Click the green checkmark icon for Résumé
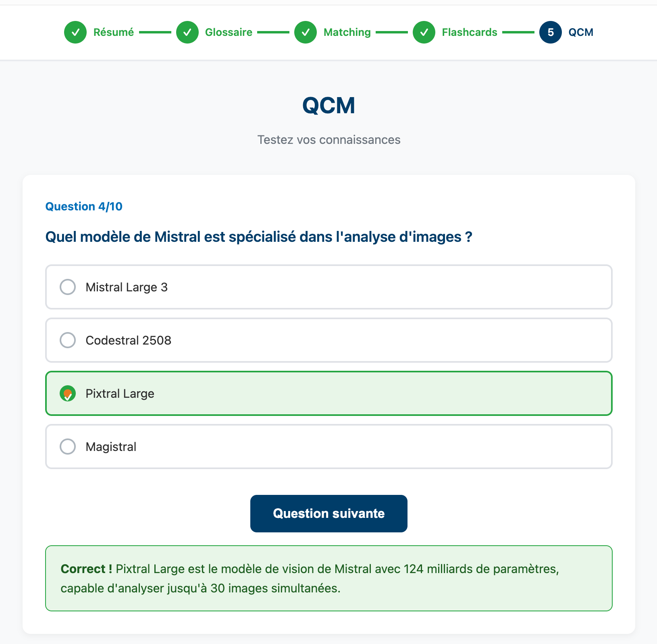The height and width of the screenshot is (644, 657). (x=75, y=32)
